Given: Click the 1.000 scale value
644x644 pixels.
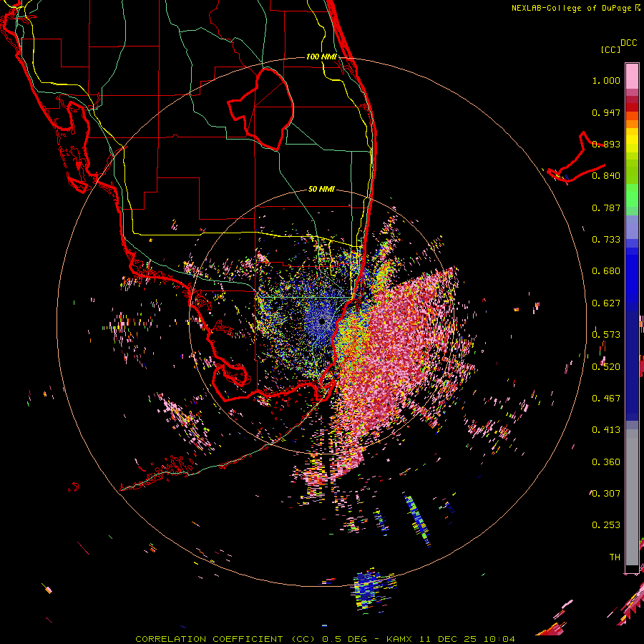Looking at the screenshot, I should point(606,80).
